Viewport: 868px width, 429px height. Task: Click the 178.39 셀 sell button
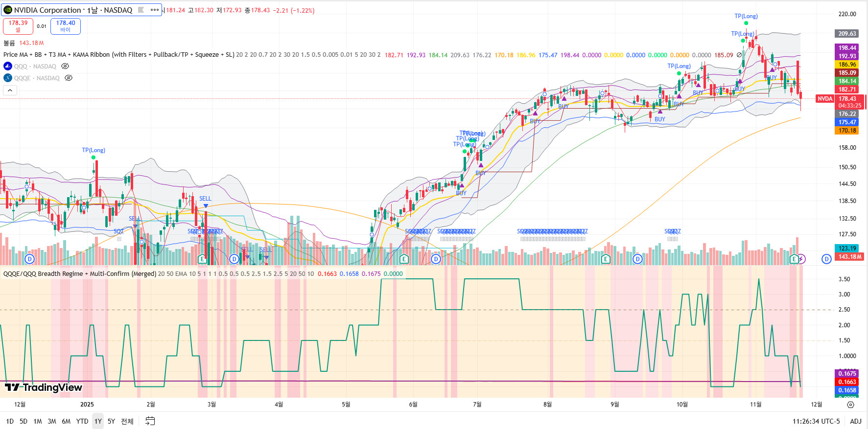point(18,26)
